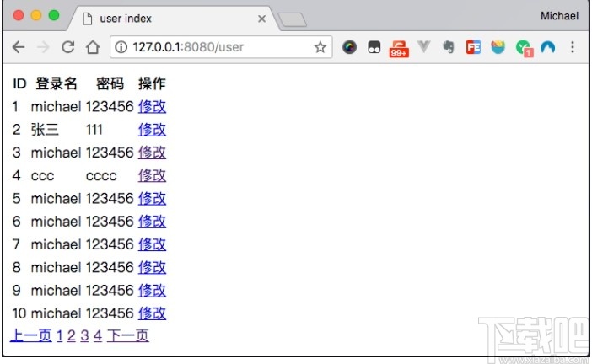
Task: Open the red FE extension icon
Action: pos(473,47)
